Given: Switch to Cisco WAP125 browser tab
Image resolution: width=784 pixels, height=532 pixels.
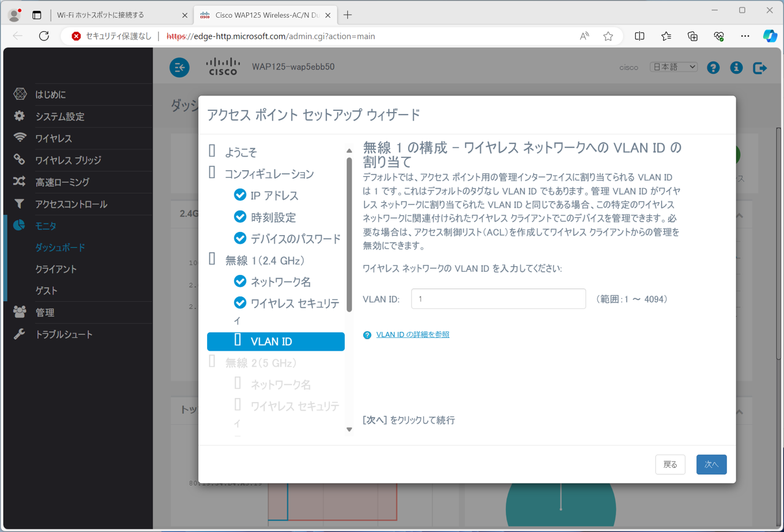Looking at the screenshot, I should coord(265,15).
